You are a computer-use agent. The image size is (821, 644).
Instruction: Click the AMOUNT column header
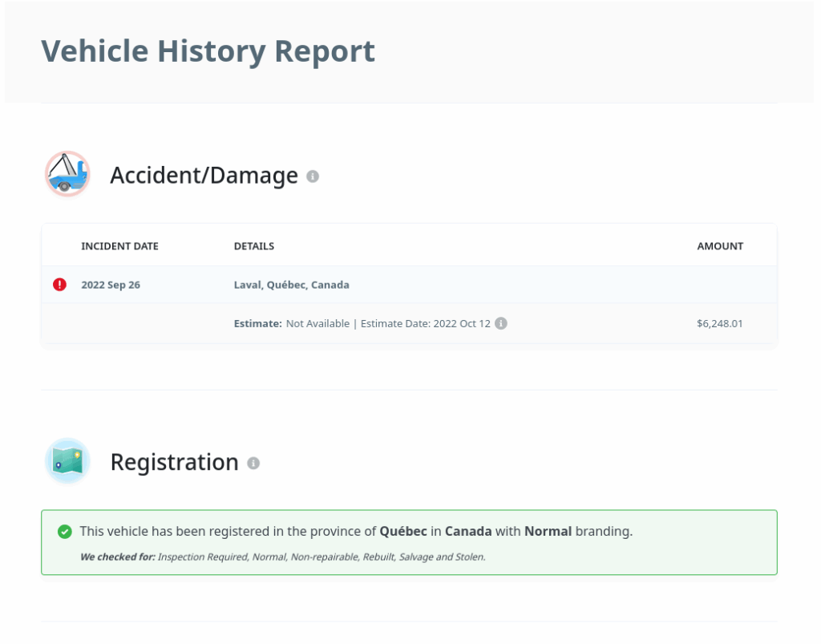tap(720, 246)
